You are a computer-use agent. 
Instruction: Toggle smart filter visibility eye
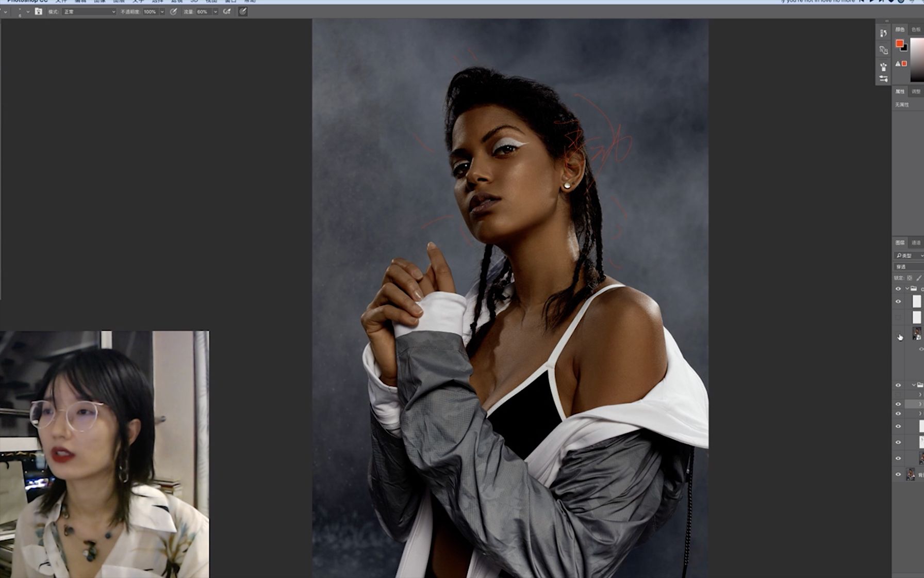921,349
